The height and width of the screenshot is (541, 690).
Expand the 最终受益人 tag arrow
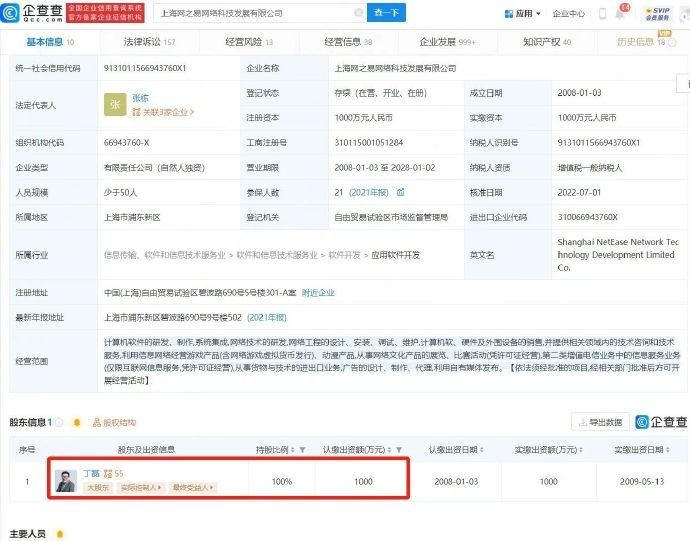click(x=212, y=487)
